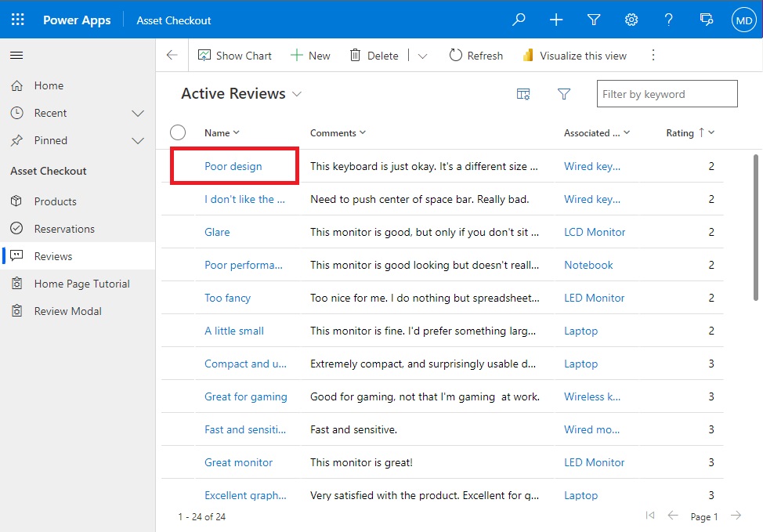Click inside the Filter by keyword field

click(x=667, y=93)
